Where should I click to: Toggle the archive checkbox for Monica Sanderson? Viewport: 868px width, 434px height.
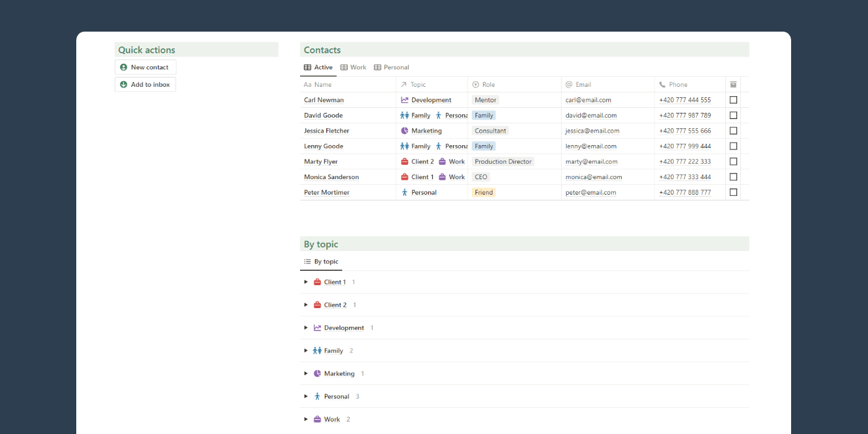[733, 177]
